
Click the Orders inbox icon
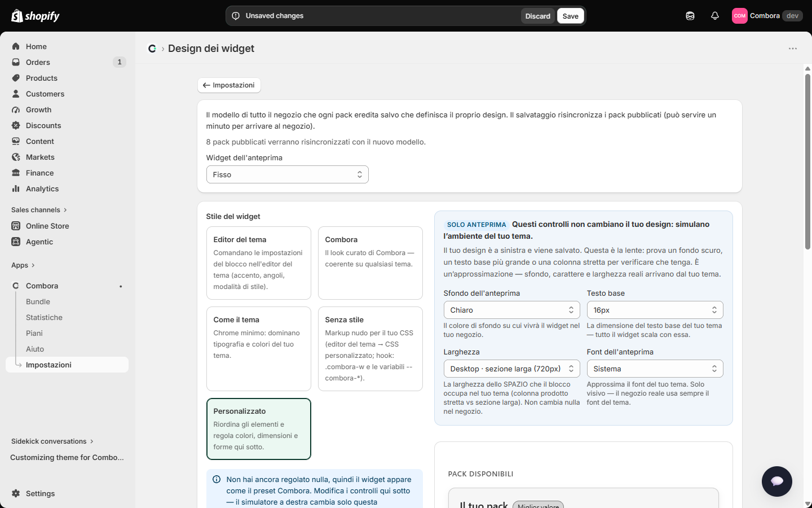click(16, 62)
